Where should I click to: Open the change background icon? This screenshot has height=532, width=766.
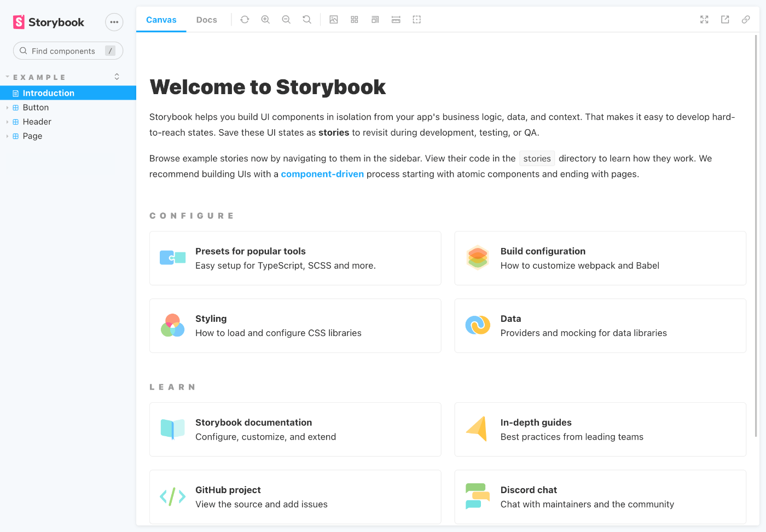[334, 20]
